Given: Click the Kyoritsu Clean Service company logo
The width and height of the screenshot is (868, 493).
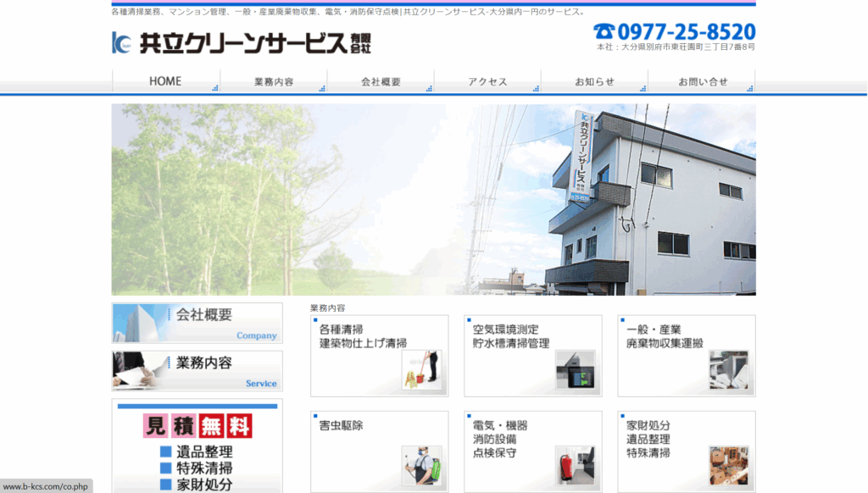Looking at the screenshot, I should click(x=242, y=42).
